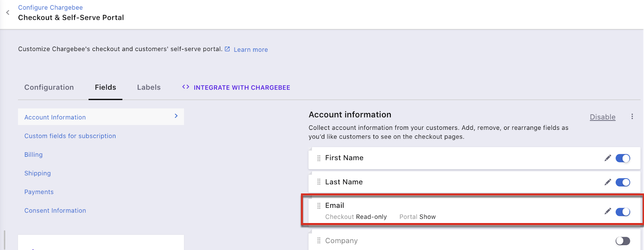The height and width of the screenshot is (250, 644).
Task: Click the Disable link for Account information
Action: [602, 117]
